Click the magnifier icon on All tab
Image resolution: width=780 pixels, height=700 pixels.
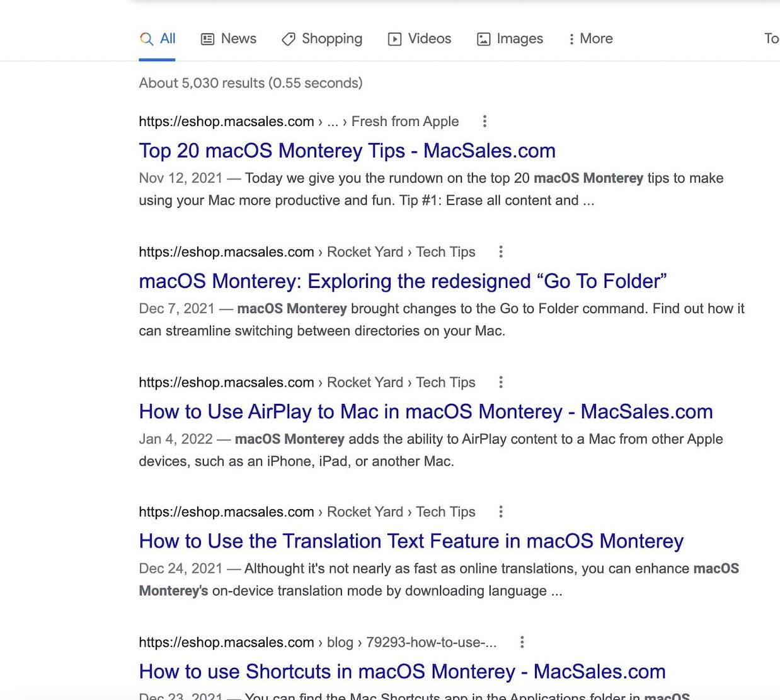(x=146, y=39)
